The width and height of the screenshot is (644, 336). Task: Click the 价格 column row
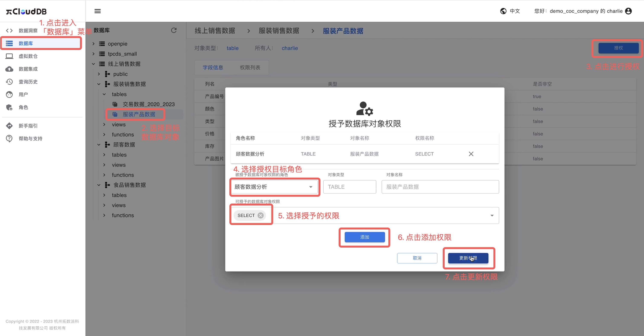click(210, 134)
